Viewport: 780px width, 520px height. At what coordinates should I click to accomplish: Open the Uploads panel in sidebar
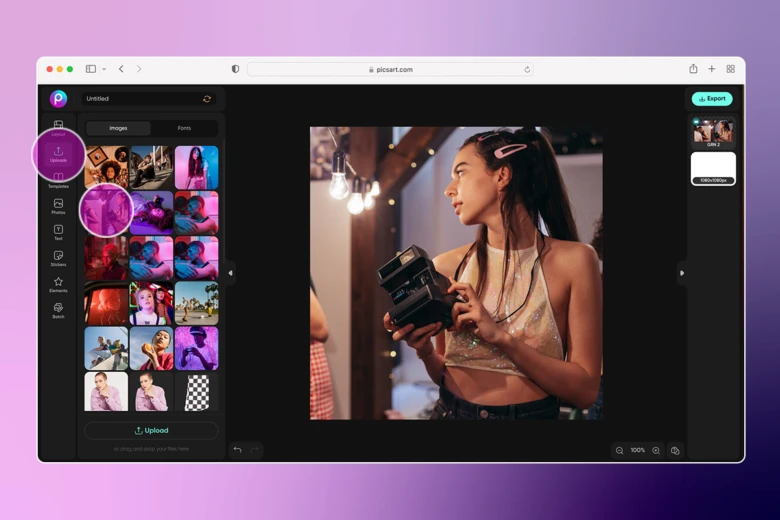coord(58,154)
